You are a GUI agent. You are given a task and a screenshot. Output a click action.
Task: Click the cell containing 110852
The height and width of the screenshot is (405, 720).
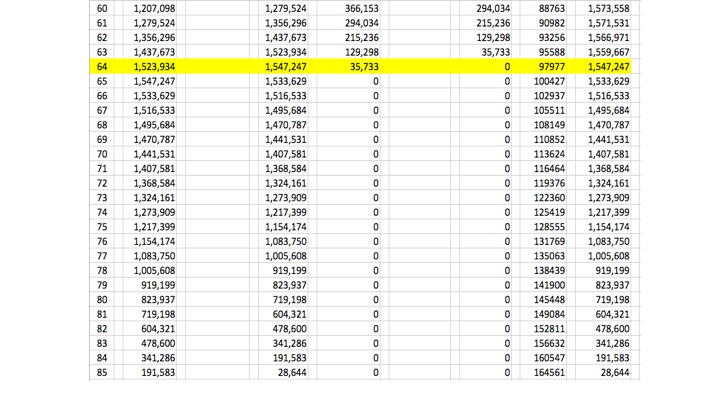[544, 139]
